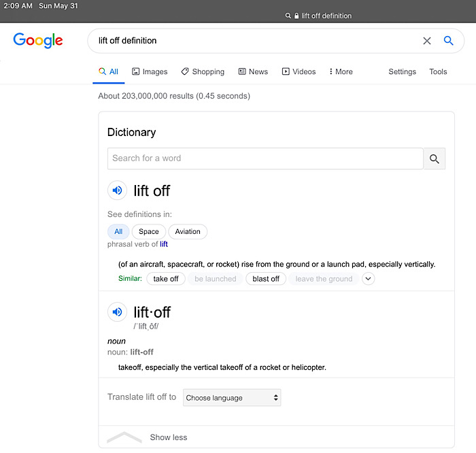
Task: Play pronunciation audio for "lift off" verb
Action: (117, 190)
